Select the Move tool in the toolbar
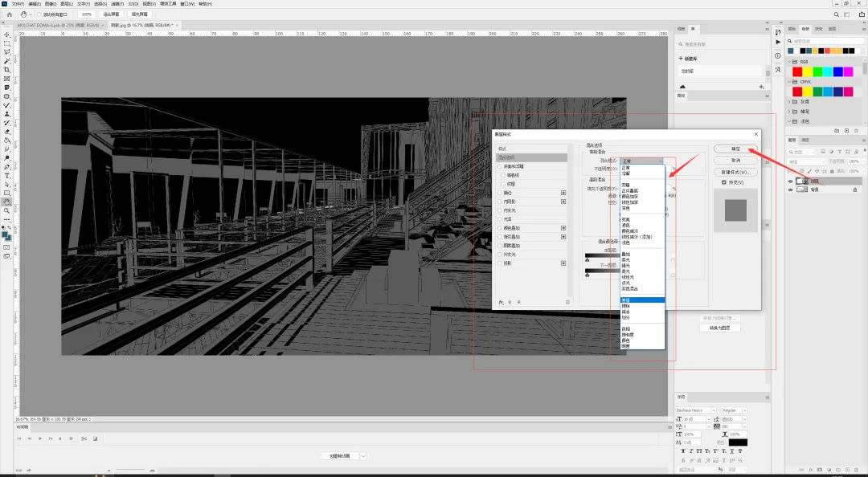The height and width of the screenshot is (477, 868). 7,35
